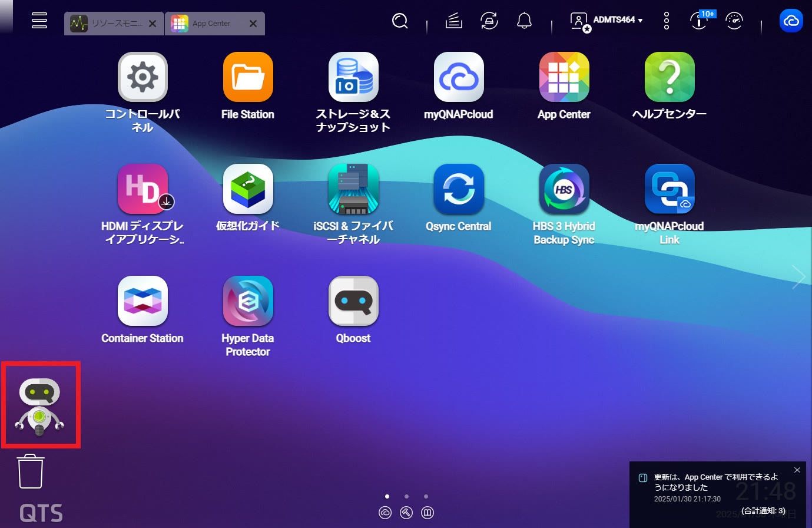
Task: Open myQNAPcloud Link app
Action: 670,189
